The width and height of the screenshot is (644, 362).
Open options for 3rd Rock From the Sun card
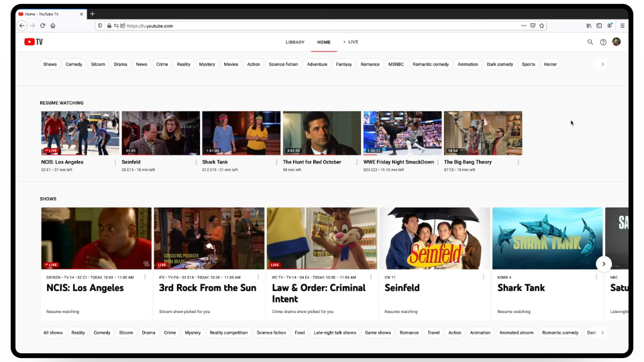(x=258, y=277)
